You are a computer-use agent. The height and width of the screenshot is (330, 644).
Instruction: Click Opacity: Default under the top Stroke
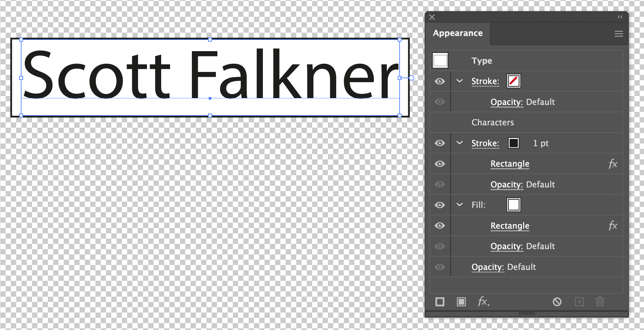pos(522,102)
